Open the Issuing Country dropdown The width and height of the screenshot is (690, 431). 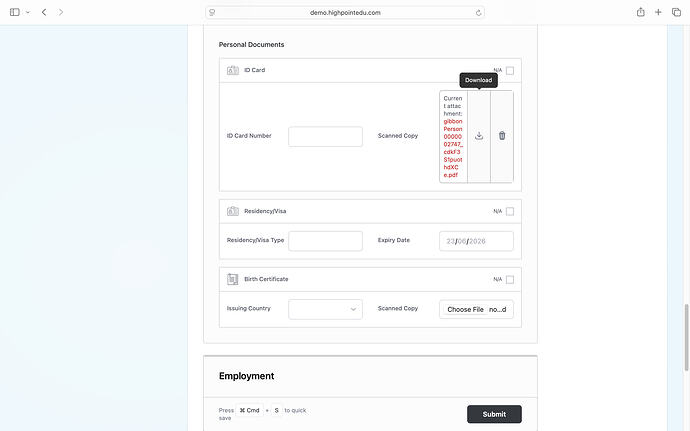[326, 309]
